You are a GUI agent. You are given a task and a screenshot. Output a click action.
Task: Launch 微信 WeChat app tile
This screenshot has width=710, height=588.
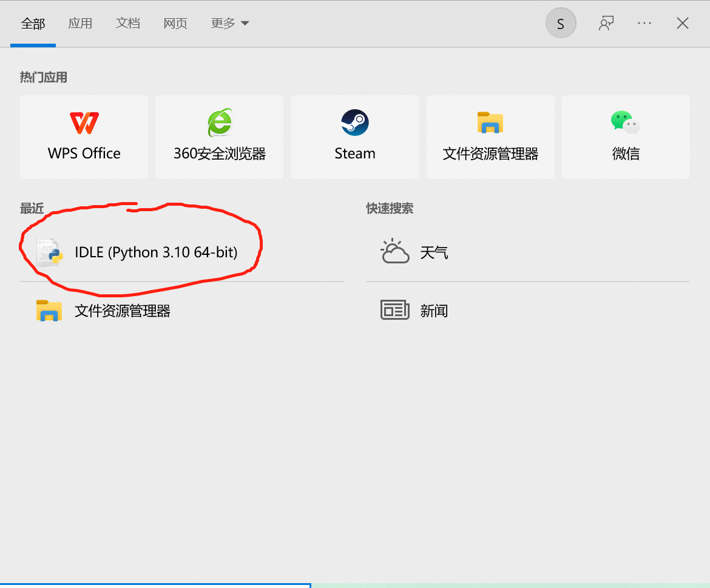pos(626,137)
